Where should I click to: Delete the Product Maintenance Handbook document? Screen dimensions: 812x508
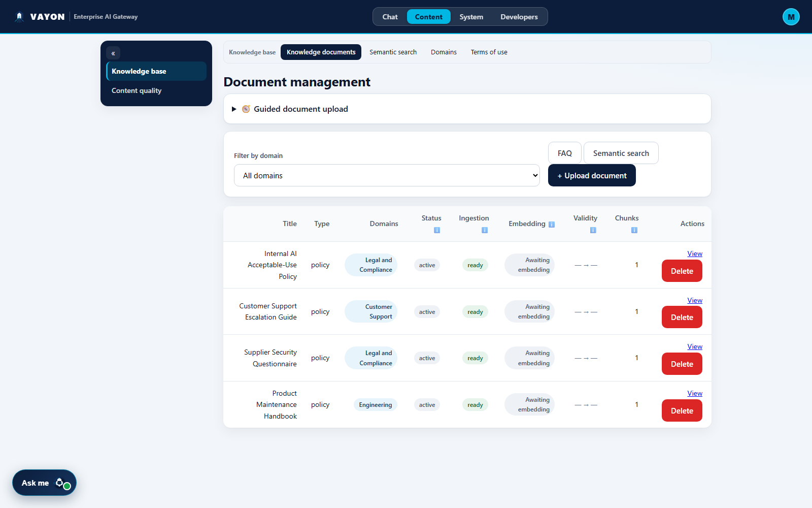(682, 410)
